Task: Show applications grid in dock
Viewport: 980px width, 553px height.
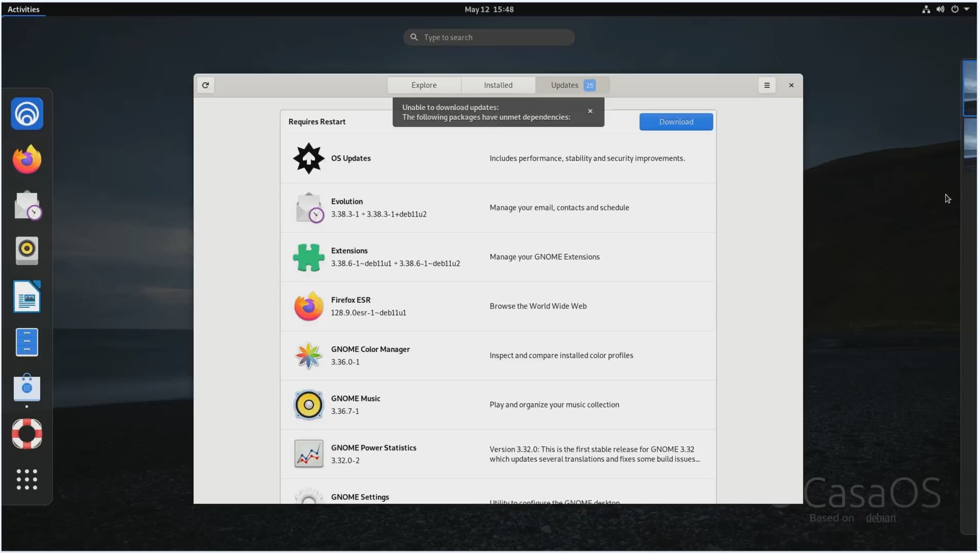Action: [x=27, y=479]
